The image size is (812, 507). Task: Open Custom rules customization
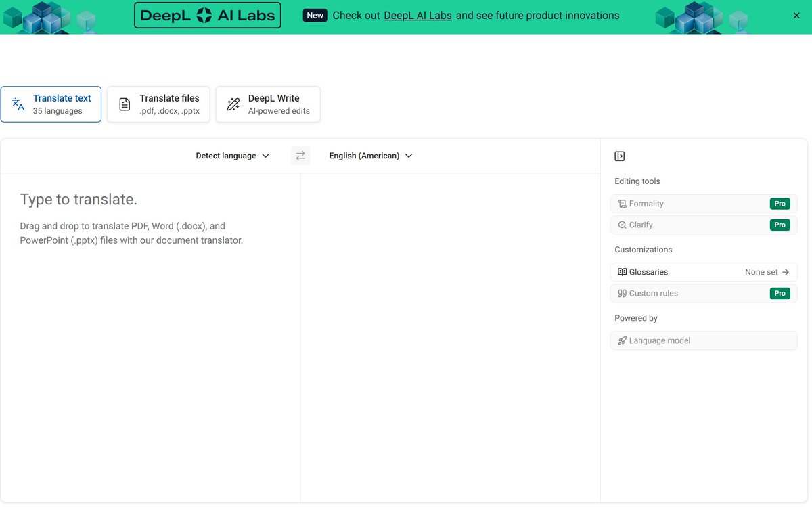(x=704, y=293)
